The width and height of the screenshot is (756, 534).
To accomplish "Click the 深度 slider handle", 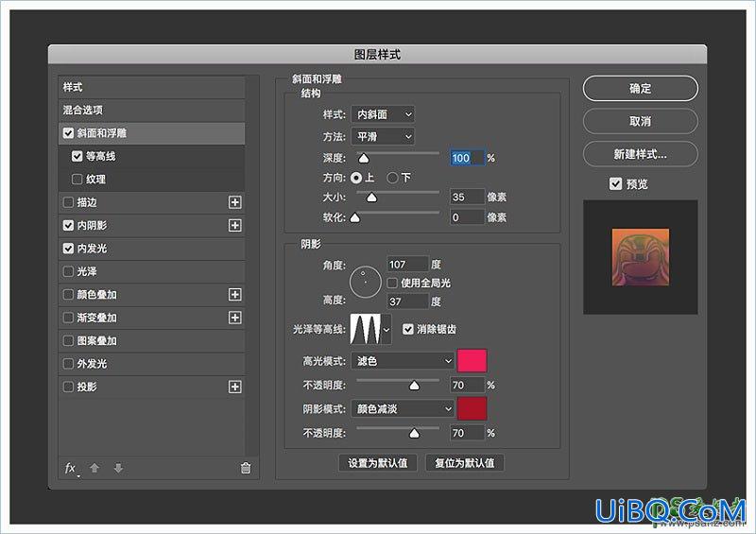I will [364, 158].
